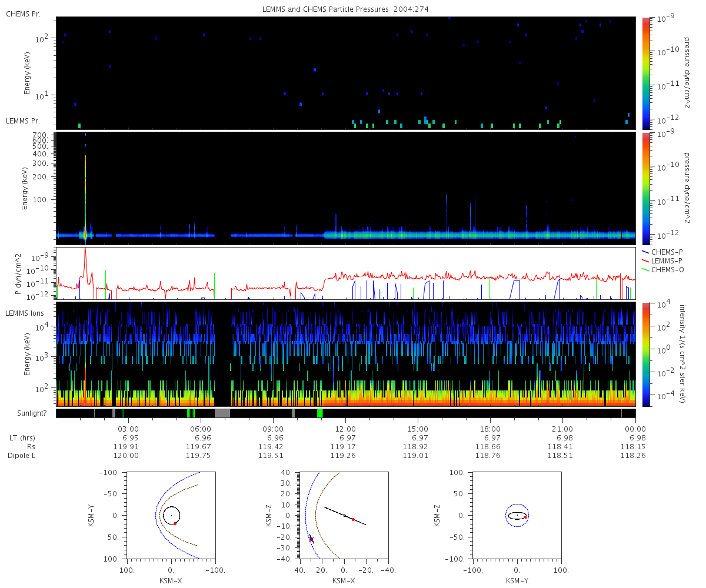Click the CHEMS Pr. panel label

23,14
